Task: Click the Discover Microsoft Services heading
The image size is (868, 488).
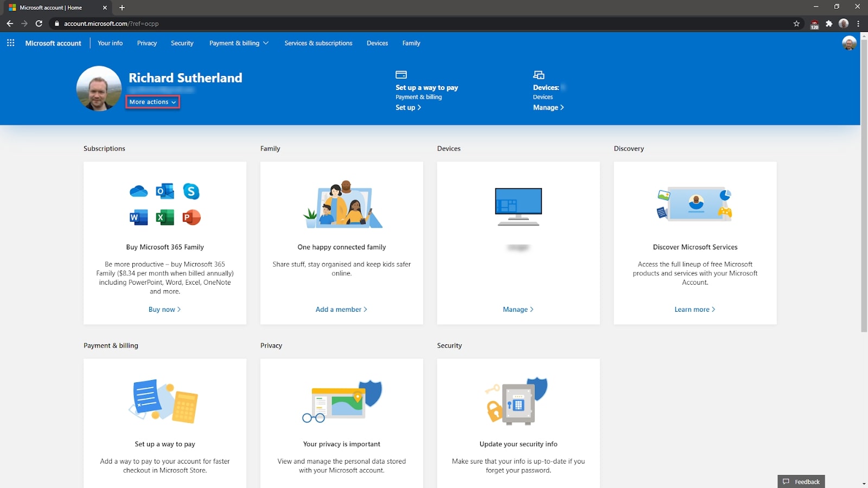Action: 695,247
